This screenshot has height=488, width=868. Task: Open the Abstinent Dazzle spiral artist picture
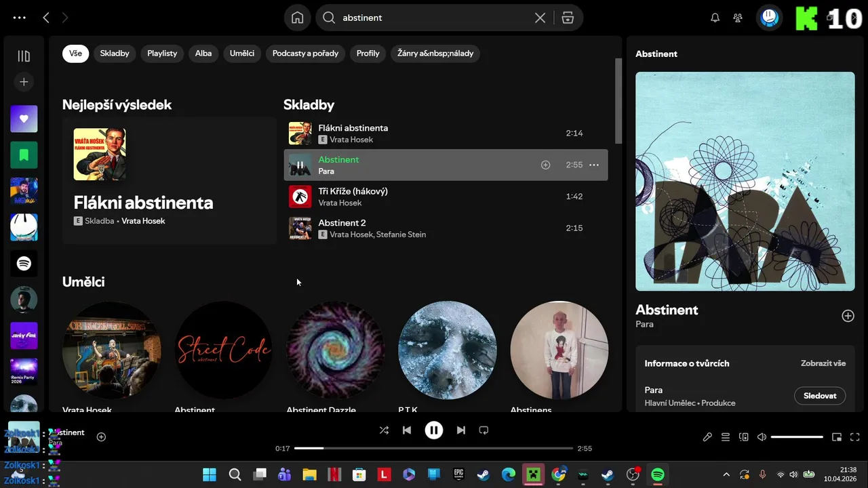coord(336,350)
